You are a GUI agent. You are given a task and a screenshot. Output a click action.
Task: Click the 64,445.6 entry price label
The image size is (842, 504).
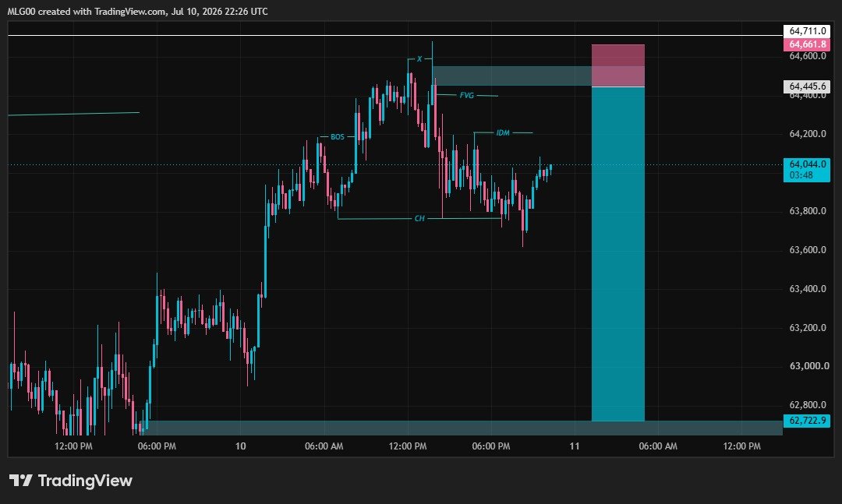807,86
